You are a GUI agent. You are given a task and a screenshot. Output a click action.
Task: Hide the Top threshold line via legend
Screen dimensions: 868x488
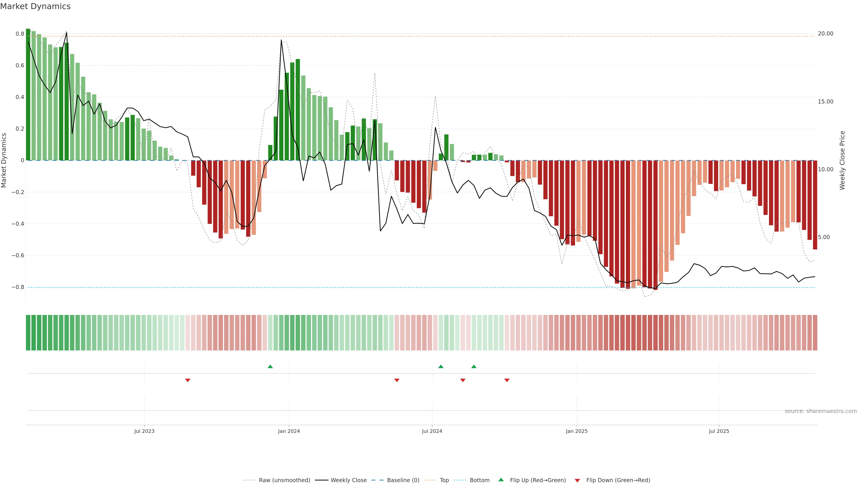tap(444, 480)
